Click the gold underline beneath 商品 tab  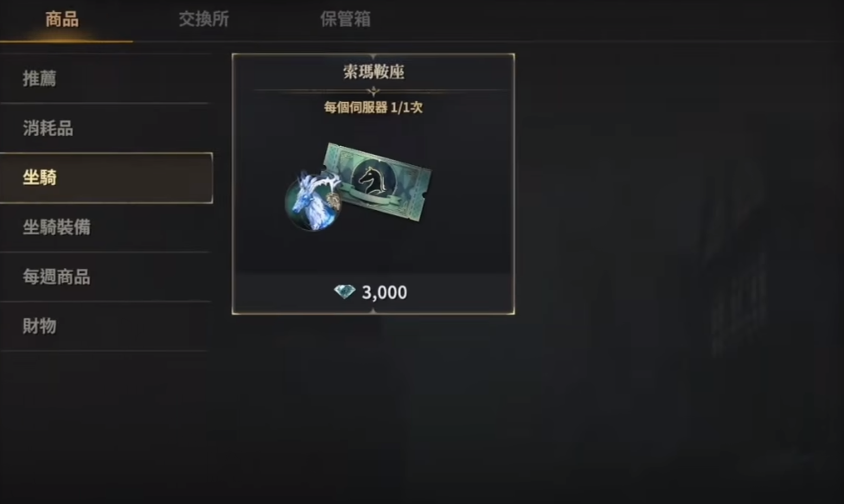click(67, 41)
